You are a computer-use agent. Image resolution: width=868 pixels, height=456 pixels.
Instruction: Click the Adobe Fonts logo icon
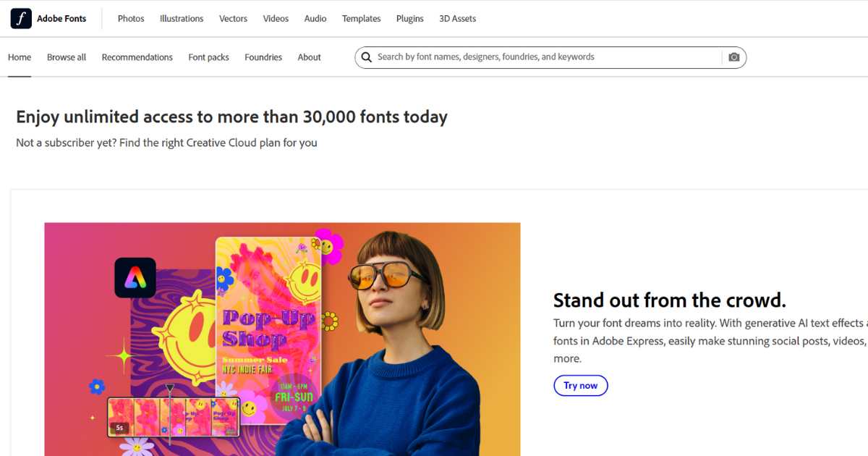(x=21, y=19)
